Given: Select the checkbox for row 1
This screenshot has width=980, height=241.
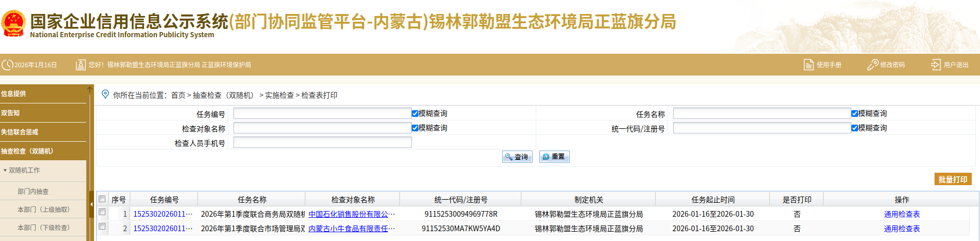Looking at the screenshot, I should [102, 212].
